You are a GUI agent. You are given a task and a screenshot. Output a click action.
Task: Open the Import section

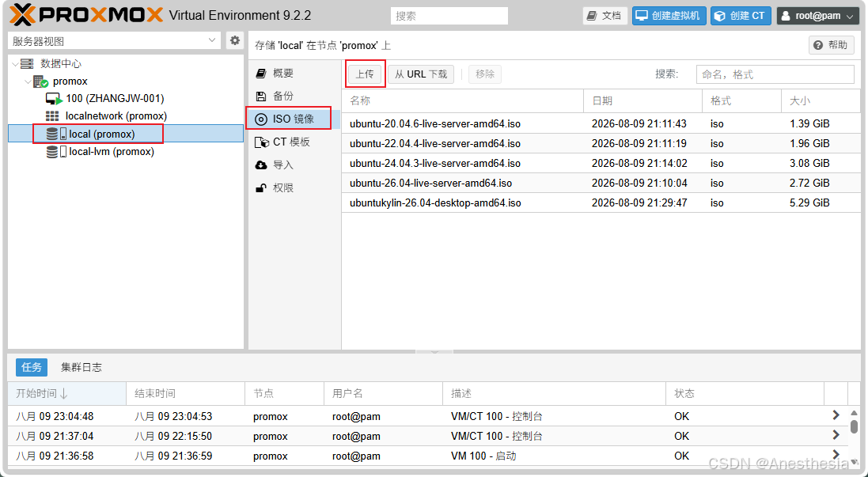click(294, 165)
